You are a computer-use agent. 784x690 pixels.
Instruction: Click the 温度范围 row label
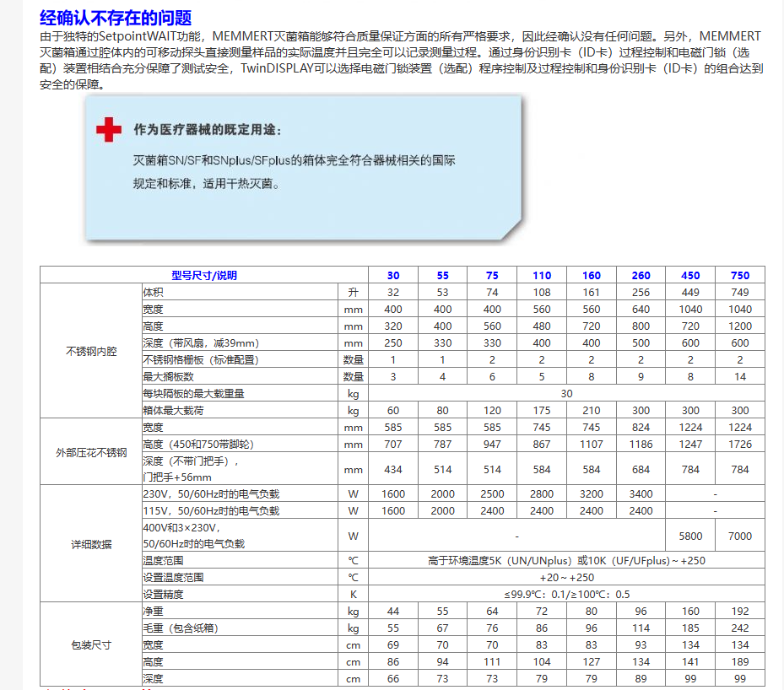163,561
